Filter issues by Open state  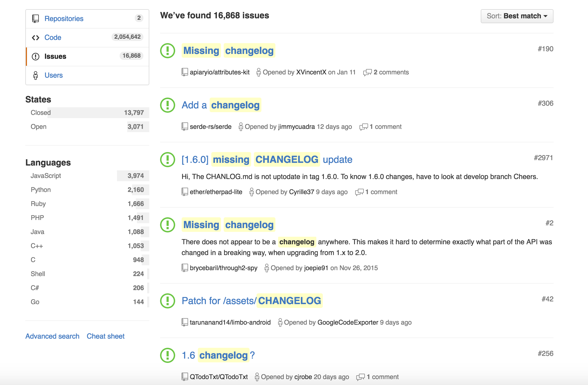(x=87, y=127)
